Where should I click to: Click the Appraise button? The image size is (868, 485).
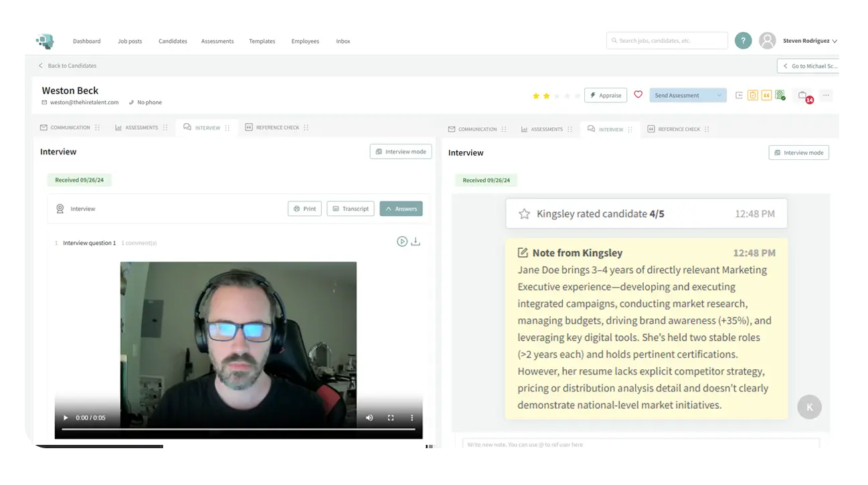click(605, 96)
